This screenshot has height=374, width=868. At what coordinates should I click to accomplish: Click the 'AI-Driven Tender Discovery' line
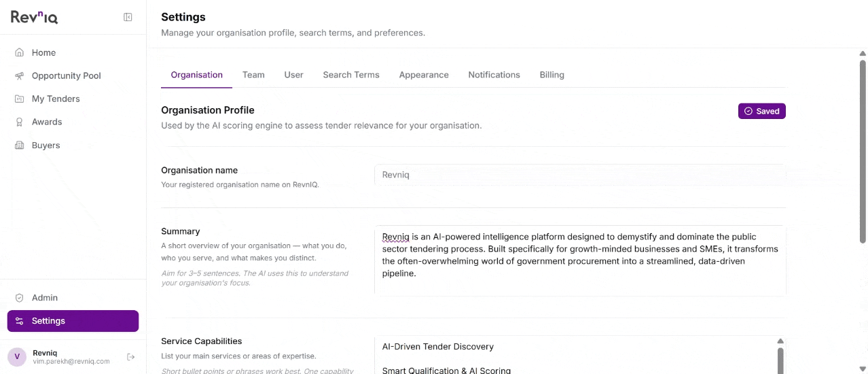(x=438, y=347)
